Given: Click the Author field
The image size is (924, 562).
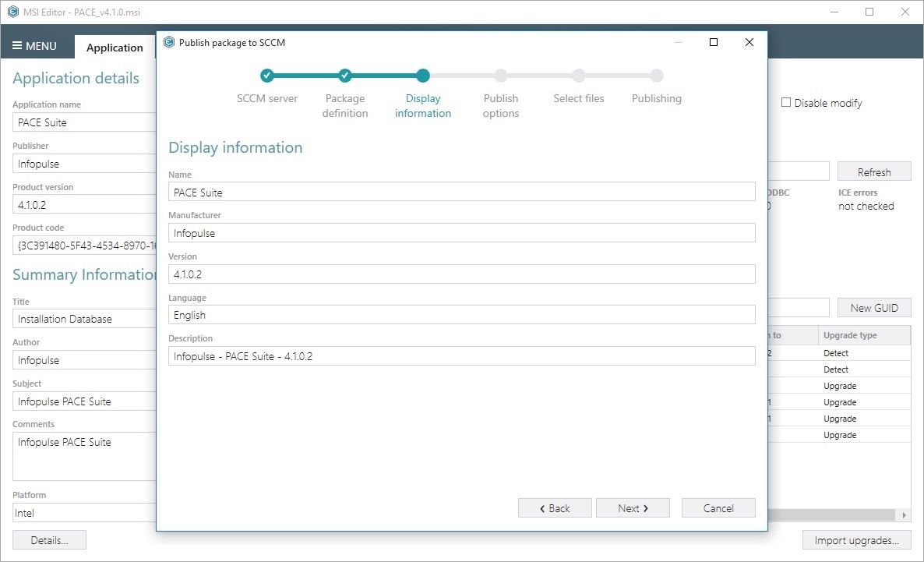Looking at the screenshot, I should pos(84,360).
